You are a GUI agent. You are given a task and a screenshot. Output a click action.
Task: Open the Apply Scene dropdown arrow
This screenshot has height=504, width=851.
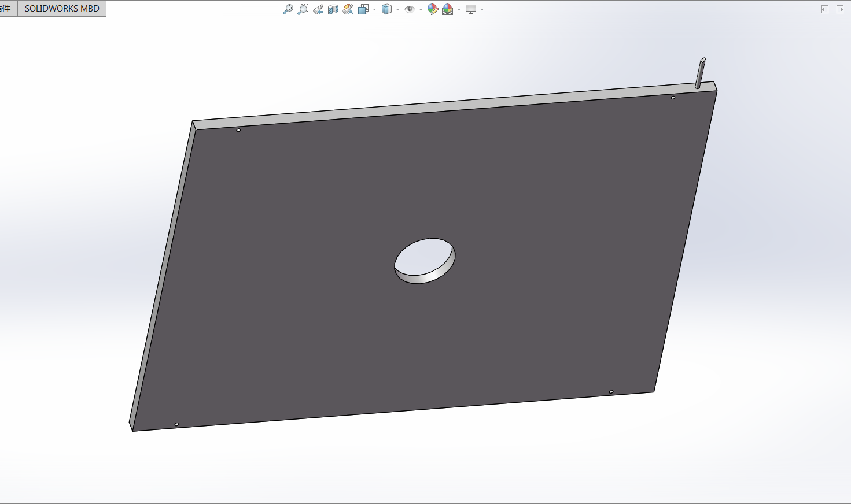459,10
